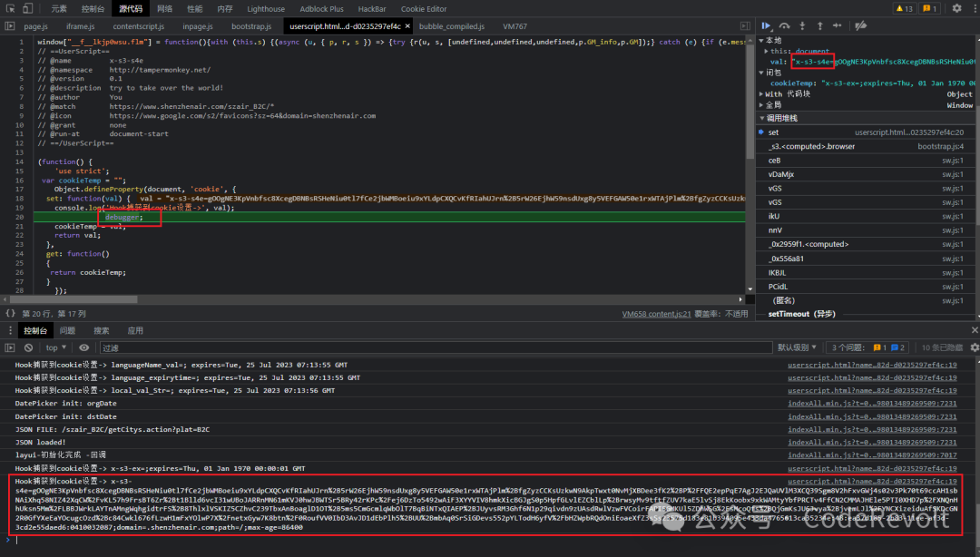980x557 pixels.
Task: Close the userscript.html tab
Action: 407,26
